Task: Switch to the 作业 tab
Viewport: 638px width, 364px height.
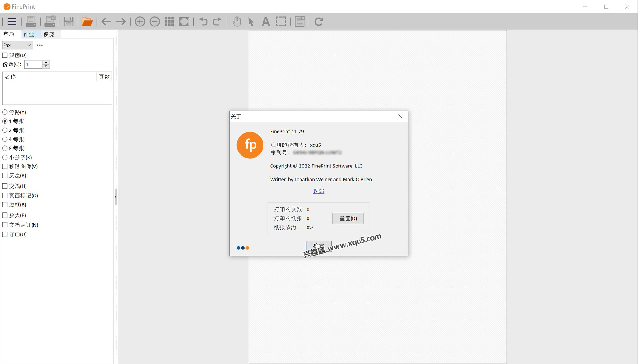Action: pos(29,34)
